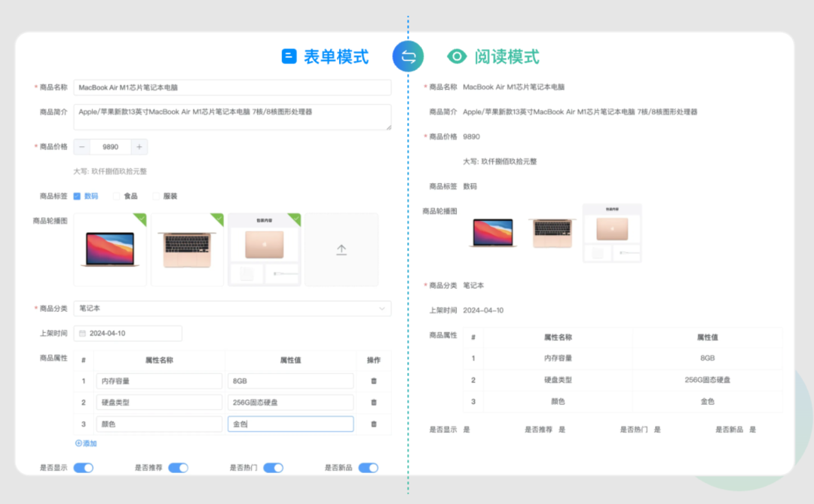The height and width of the screenshot is (504, 814).
Task: Switch to 阅读模式 heading
Action: click(506, 56)
